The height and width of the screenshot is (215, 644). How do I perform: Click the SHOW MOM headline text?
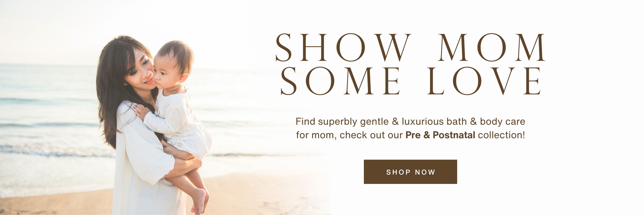coord(410,47)
